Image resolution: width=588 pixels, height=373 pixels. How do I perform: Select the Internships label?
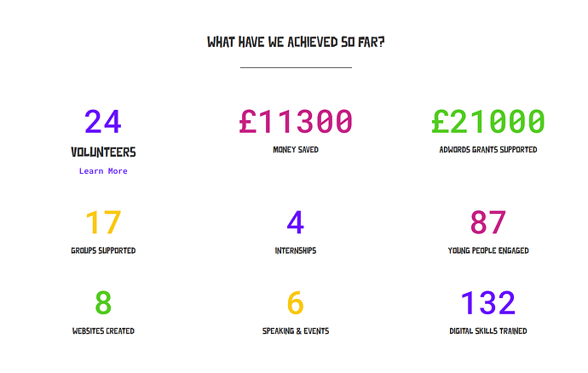pos(296,250)
